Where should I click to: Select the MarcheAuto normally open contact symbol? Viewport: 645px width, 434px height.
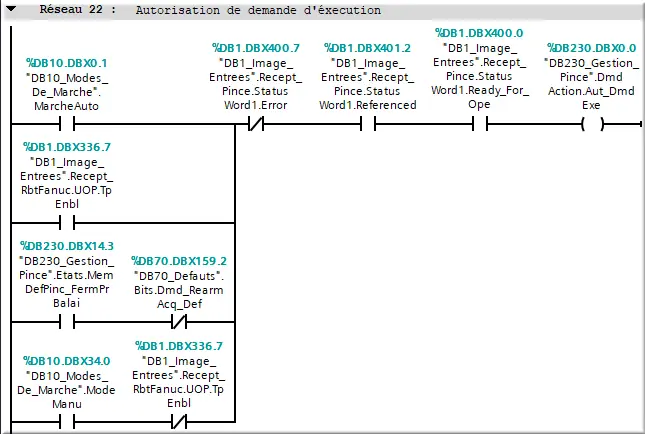pos(60,125)
